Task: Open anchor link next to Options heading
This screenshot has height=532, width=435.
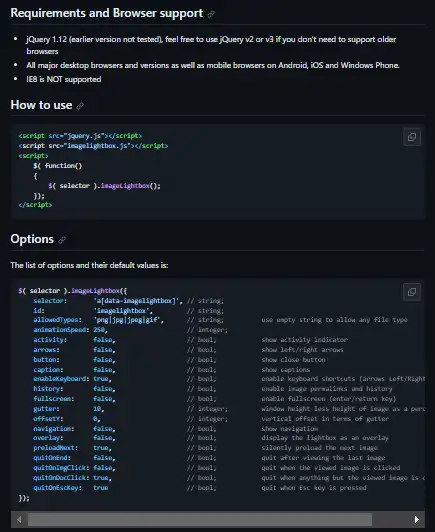Action: pos(62,240)
